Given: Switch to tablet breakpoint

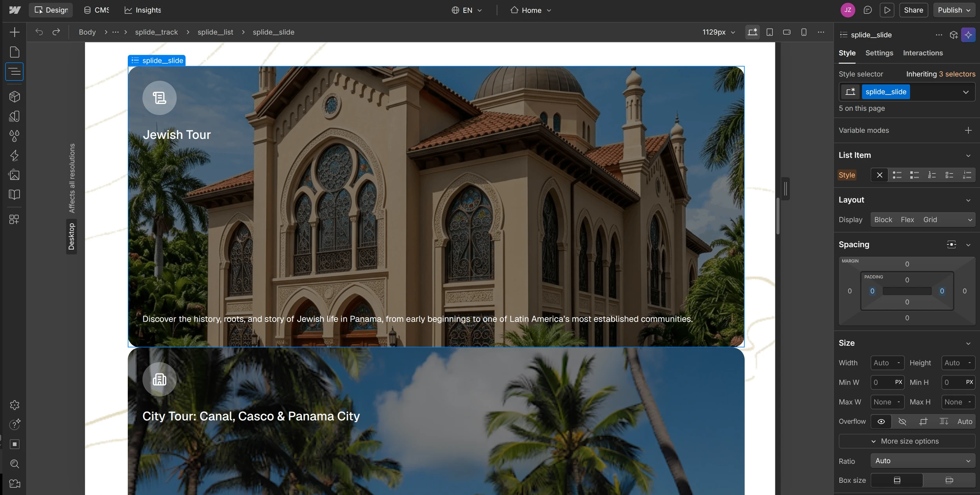Looking at the screenshot, I should point(769,32).
